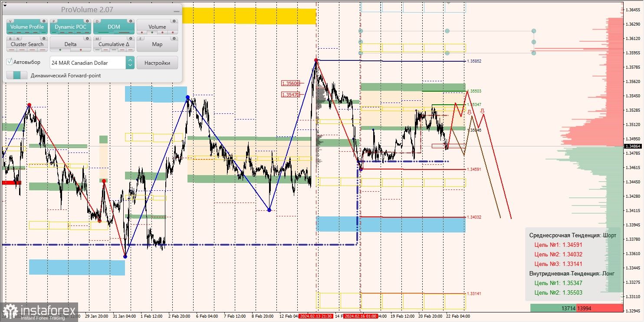Click the 2024.02.16 01:00 red date marker
Viewport: 644px width, 322px height.
coord(360,316)
